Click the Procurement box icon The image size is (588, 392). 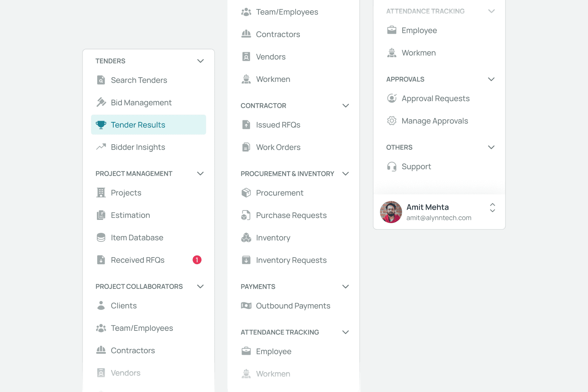pyautogui.click(x=246, y=192)
